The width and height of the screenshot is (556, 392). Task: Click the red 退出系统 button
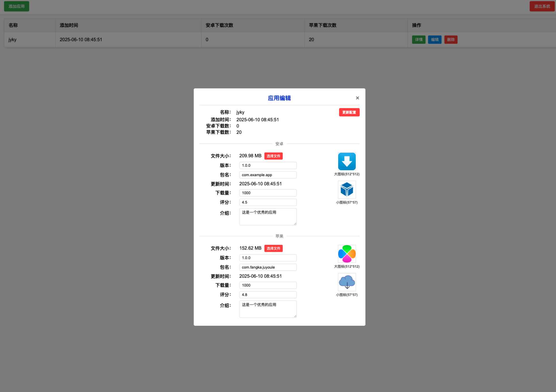click(x=542, y=6)
